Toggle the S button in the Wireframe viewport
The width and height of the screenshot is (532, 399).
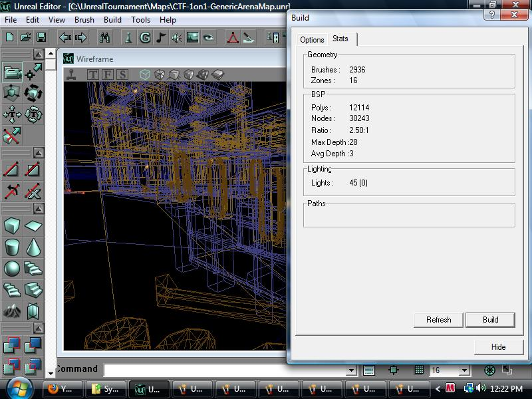tap(122, 74)
